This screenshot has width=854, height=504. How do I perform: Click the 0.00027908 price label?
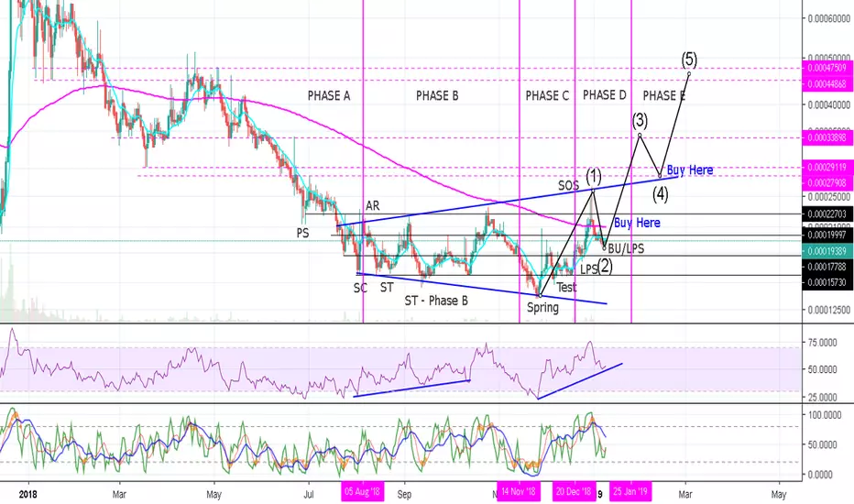pos(827,182)
